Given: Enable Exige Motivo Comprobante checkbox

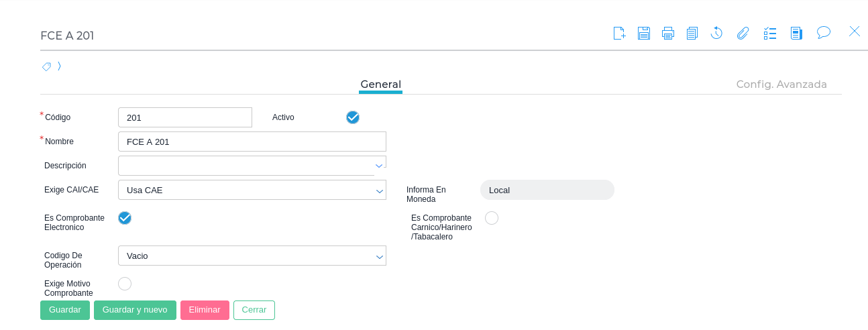Looking at the screenshot, I should 125,284.
